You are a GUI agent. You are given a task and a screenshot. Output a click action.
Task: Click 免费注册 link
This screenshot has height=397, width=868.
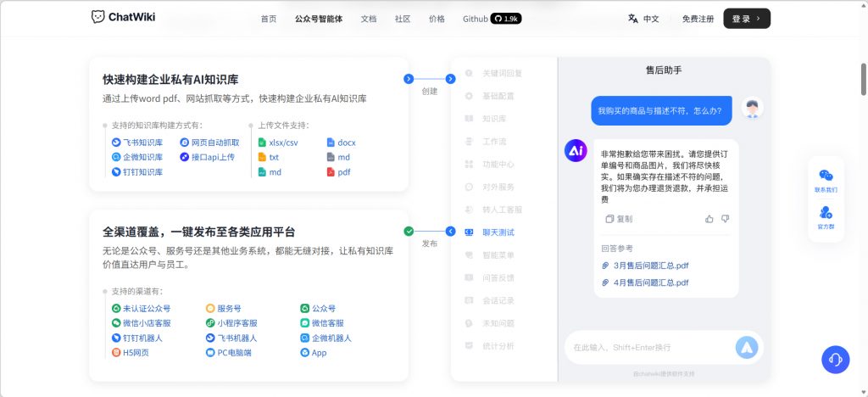[x=698, y=19]
